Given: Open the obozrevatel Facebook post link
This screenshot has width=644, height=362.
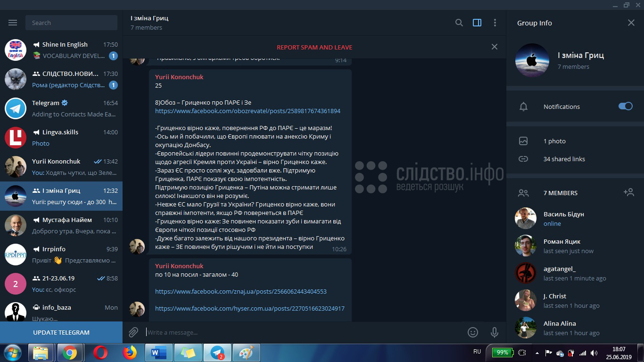Looking at the screenshot, I should (x=248, y=111).
